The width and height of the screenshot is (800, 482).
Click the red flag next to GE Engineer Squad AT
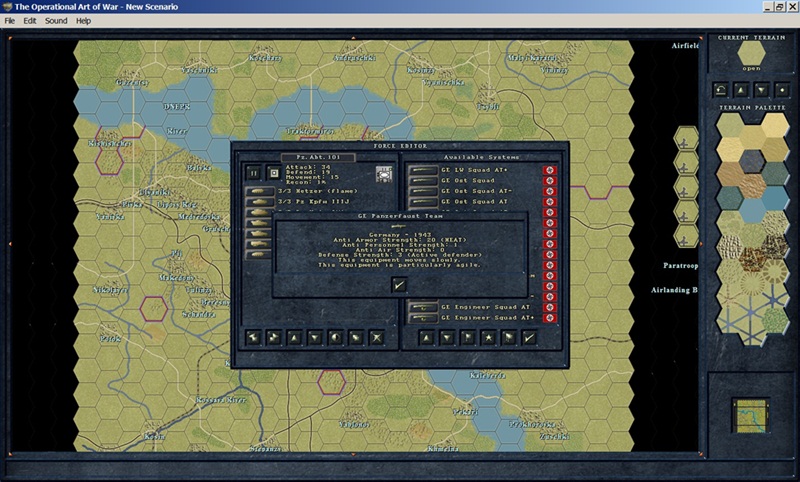tap(549, 307)
